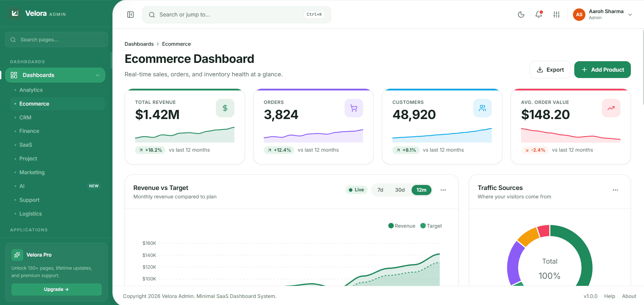This screenshot has width=644, height=305.
Task: Click the cart icon on Orders card
Action: coord(354,108)
